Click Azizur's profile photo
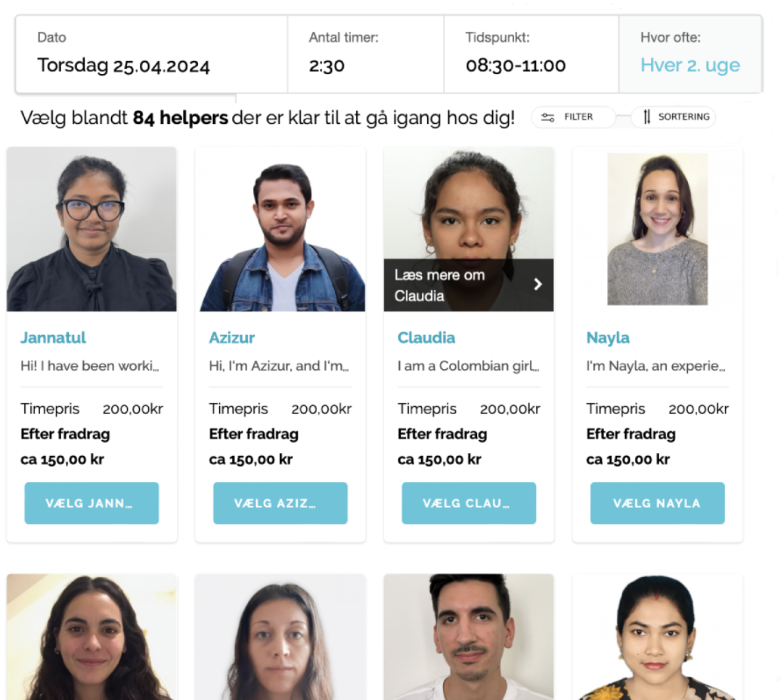The height and width of the screenshot is (700, 783). pos(280,229)
